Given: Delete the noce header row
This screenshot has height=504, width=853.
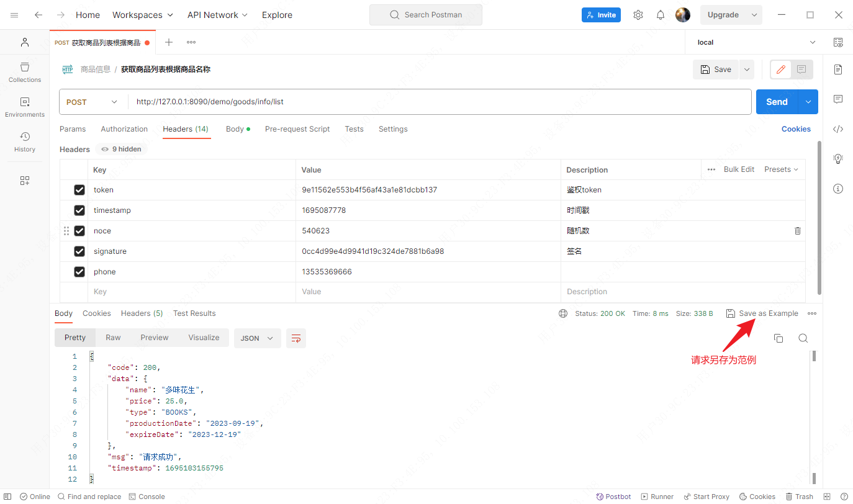Looking at the screenshot, I should [798, 231].
